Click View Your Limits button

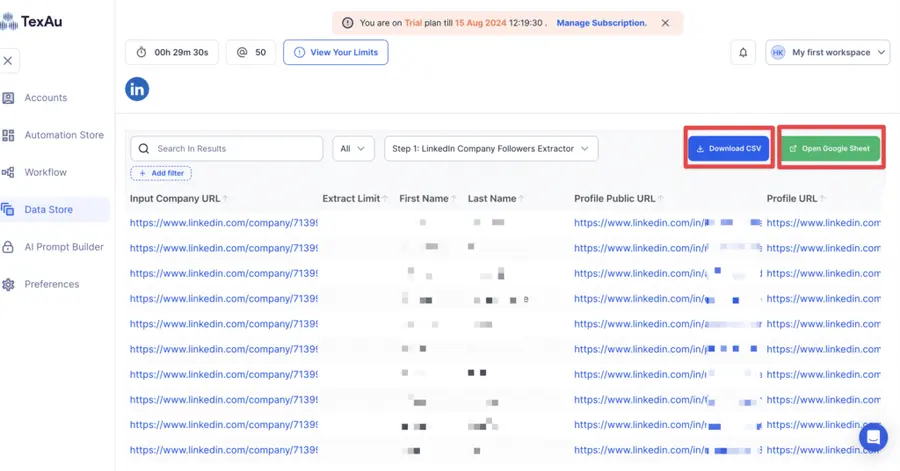click(x=336, y=52)
